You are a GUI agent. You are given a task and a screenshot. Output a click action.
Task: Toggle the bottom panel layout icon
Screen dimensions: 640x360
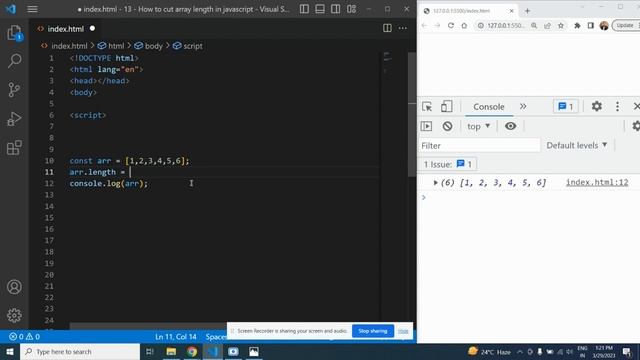pos(320,9)
